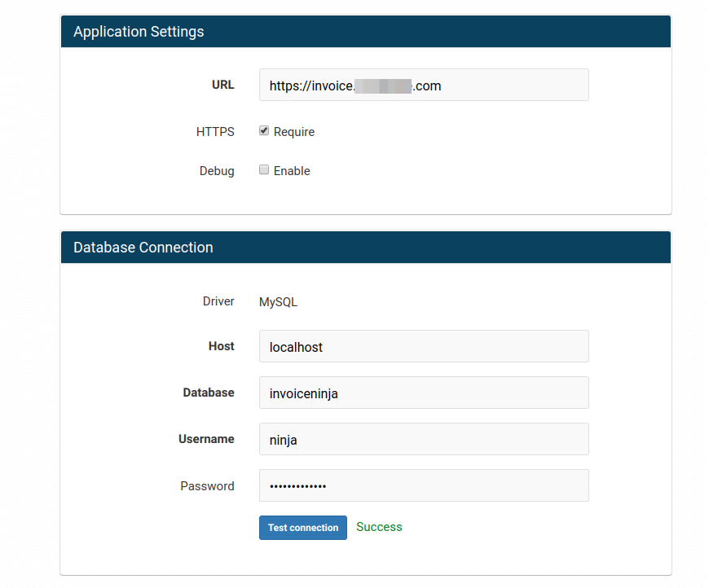Click the bold Username field label

(206, 439)
